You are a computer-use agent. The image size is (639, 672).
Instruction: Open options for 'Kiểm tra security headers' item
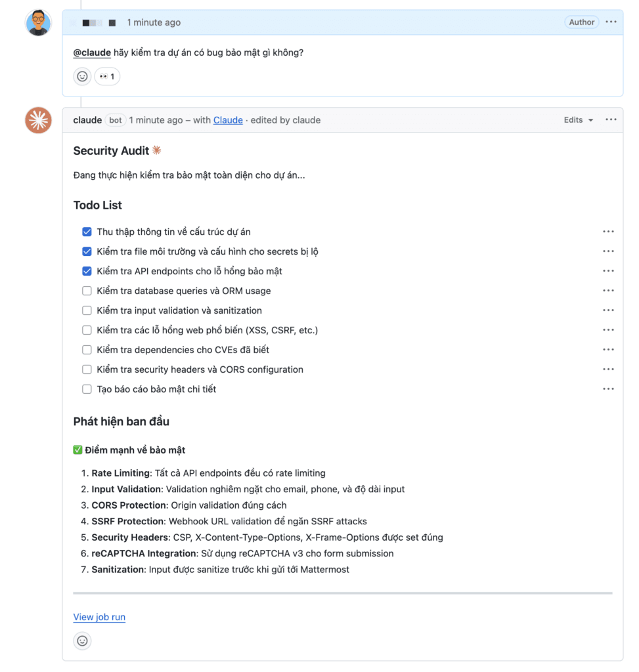(608, 369)
